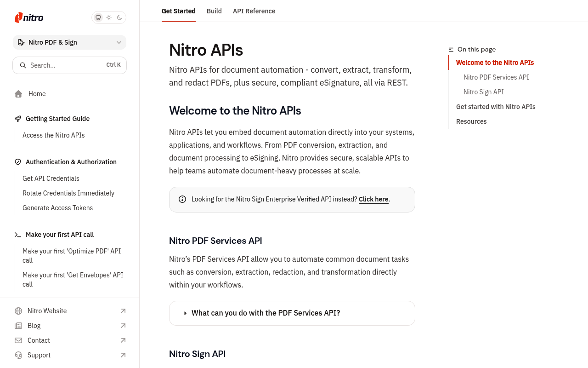Click the shield icon beside Authentication & Authorization
Screen dimensions: 588x368
(18, 162)
